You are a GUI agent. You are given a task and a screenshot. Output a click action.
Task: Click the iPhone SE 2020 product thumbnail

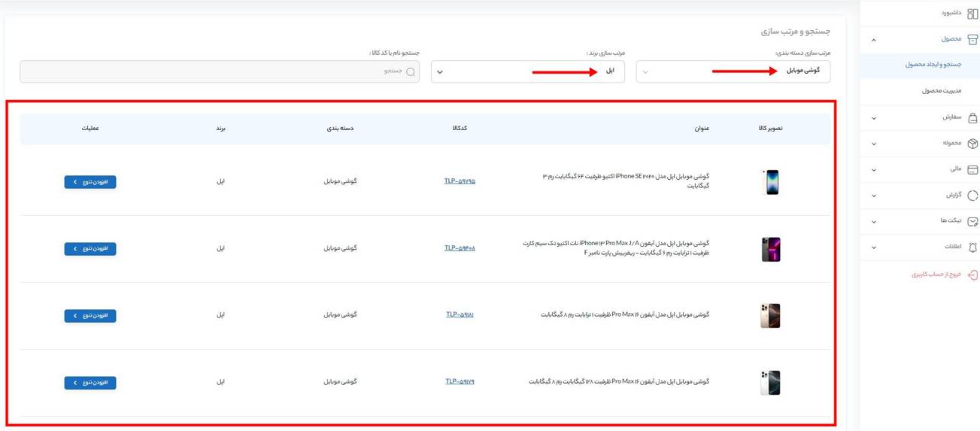[x=771, y=182]
